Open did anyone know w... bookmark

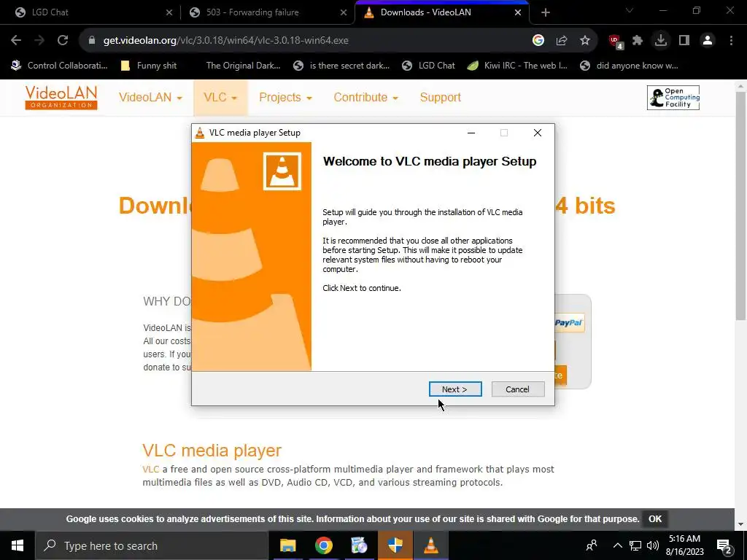[x=629, y=66]
